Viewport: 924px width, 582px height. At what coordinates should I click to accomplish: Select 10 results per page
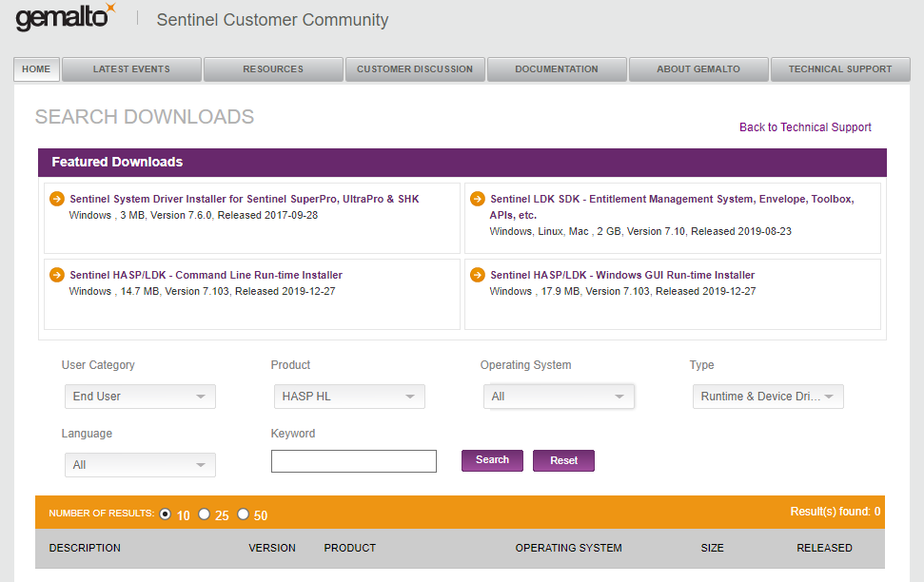[166, 514]
